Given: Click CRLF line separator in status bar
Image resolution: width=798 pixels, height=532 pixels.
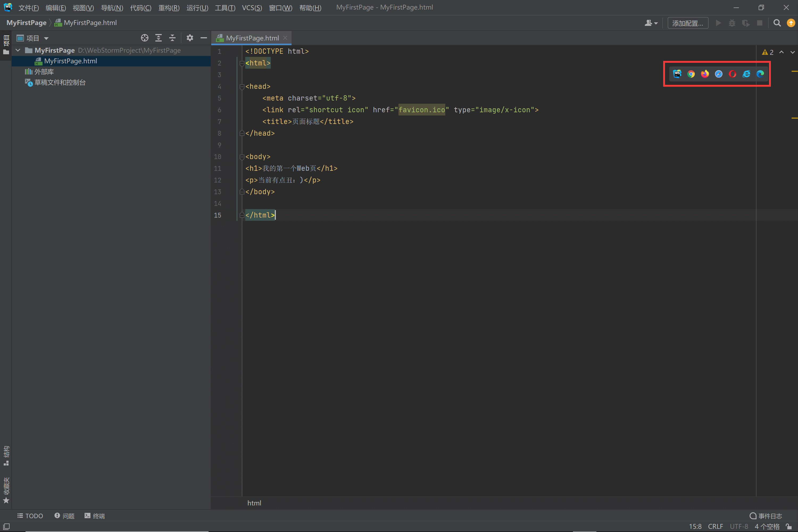Looking at the screenshot, I should pyautogui.click(x=715, y=526).
